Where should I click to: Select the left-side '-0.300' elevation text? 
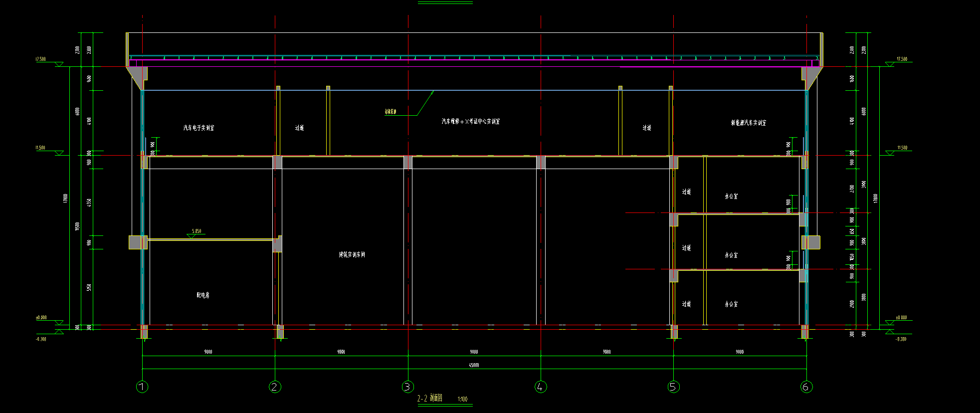[x=41, y=339]
